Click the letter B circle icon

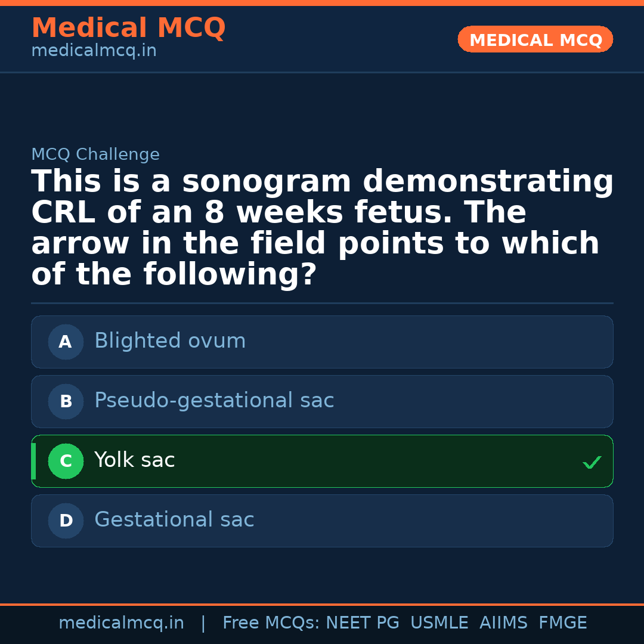click(66, 401)
